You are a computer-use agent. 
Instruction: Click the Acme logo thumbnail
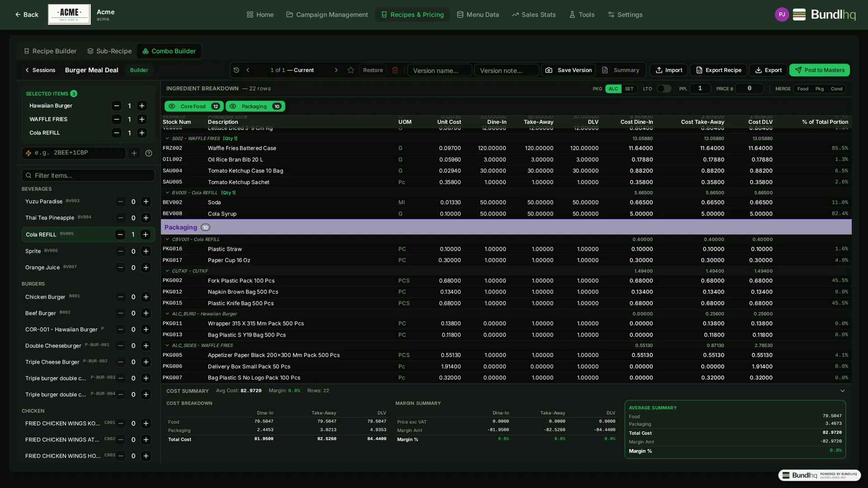pyautogui.click(x=69, y=14)
